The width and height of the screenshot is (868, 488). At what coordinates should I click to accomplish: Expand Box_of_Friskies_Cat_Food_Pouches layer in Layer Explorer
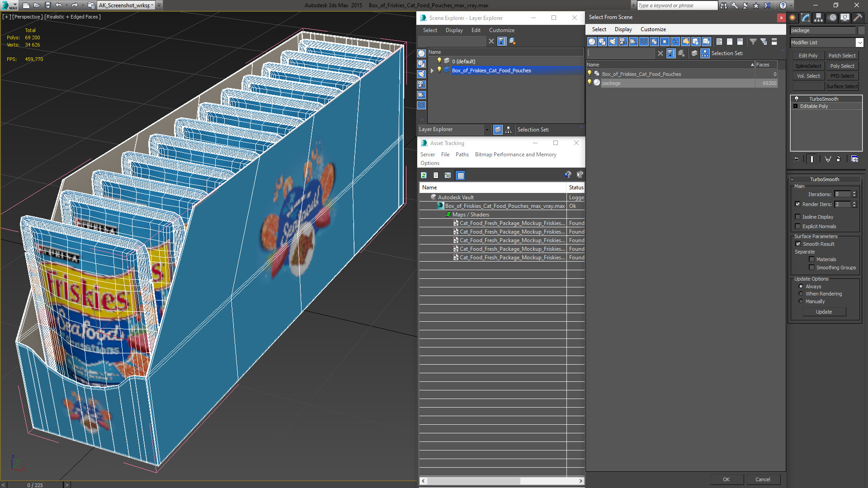[432, 70]
